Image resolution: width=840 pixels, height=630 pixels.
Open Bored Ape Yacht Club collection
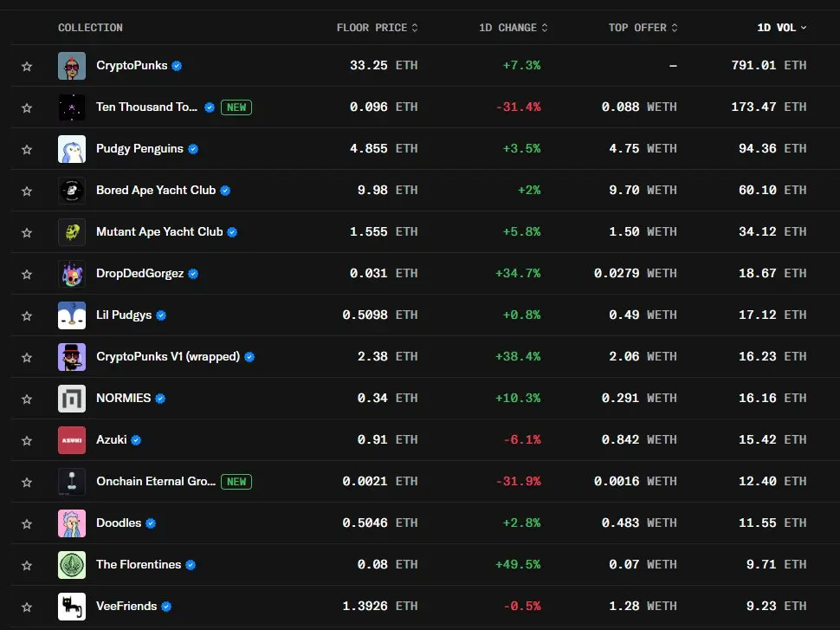156,190
